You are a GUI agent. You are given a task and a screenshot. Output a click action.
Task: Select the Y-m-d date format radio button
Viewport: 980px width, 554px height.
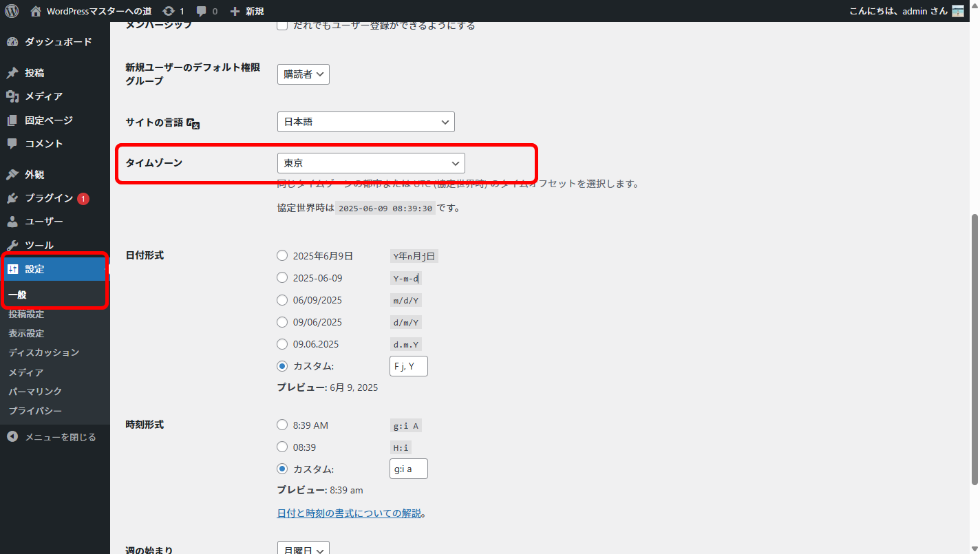tap(282, 278)
